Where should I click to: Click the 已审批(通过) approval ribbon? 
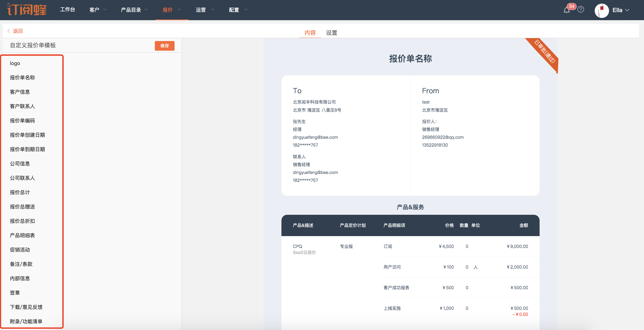(545, 51)
